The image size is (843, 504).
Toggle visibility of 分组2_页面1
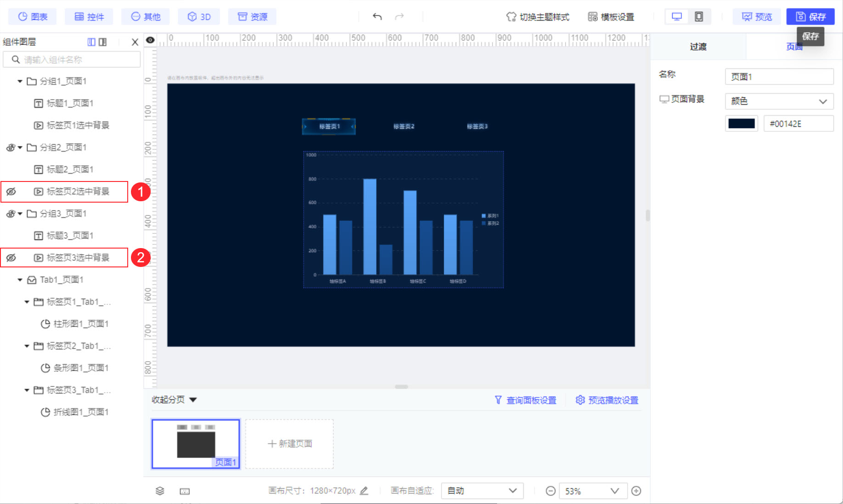pos(10,147)
